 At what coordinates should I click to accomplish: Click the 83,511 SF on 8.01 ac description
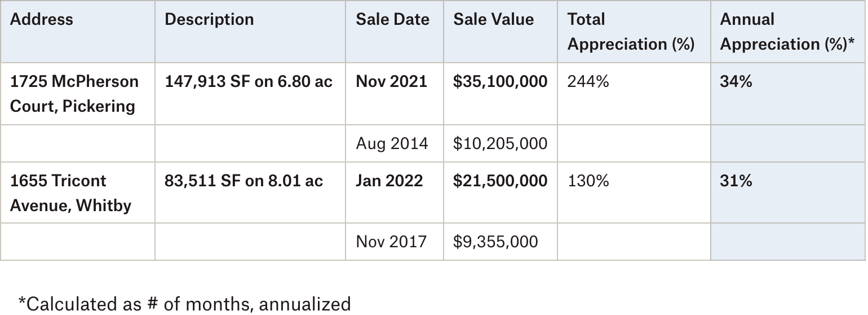click(244, 181)
